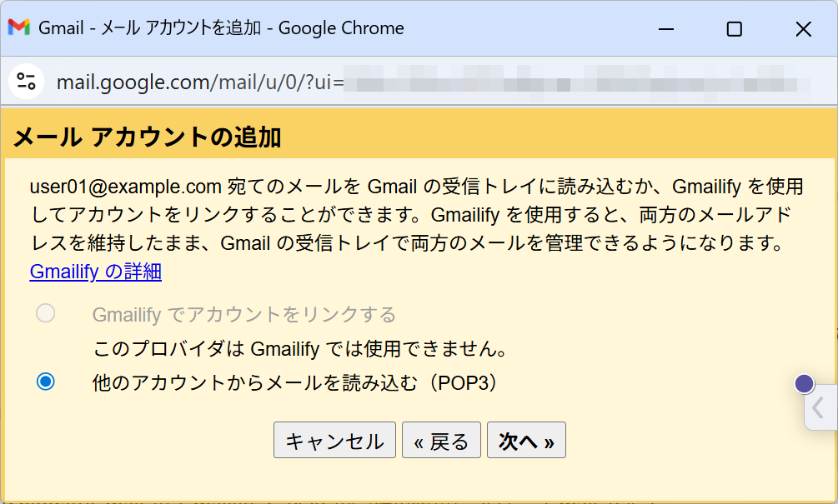The height and width of the screenshot is (504, 838).
Task: Click the user01@example.com address text
Action: [125, 186]
